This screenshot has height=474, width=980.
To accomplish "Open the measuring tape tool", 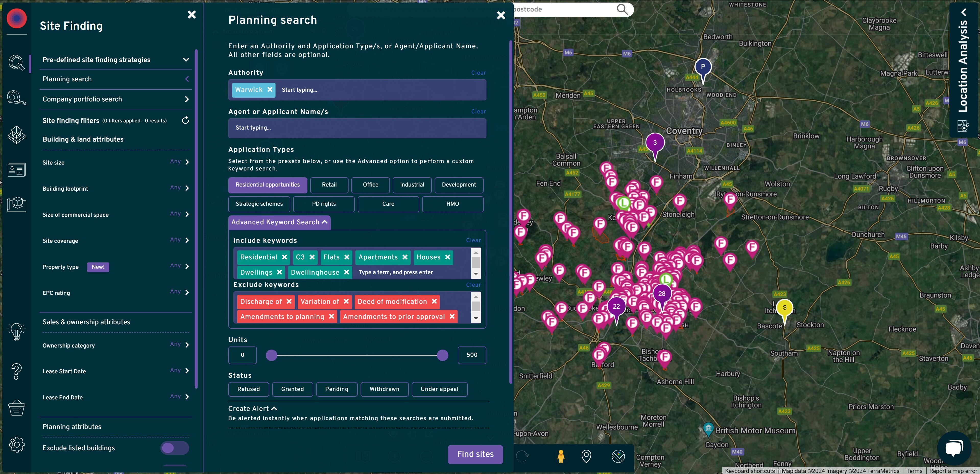I will [x=16, y=98].
